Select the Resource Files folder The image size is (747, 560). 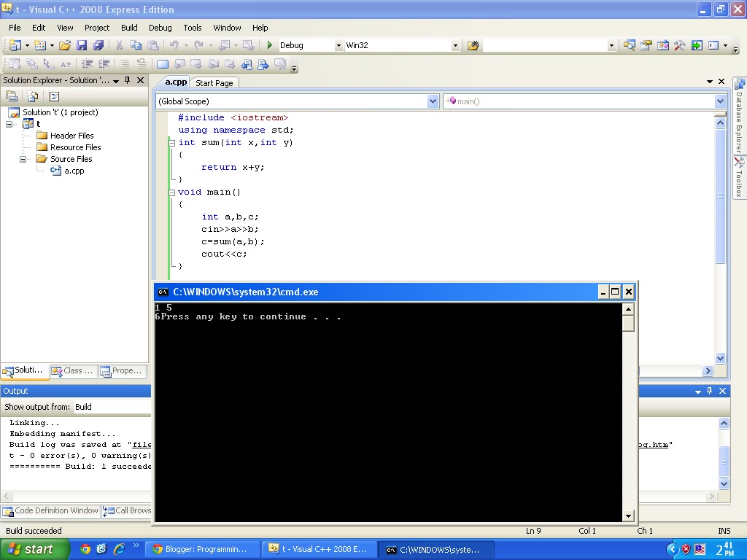click(75, 147)
